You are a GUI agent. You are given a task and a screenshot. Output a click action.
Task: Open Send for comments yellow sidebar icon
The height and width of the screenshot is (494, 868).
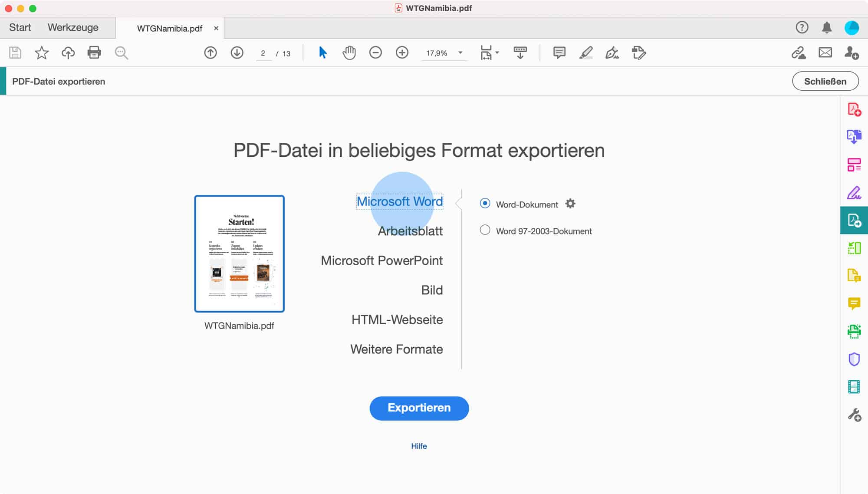(x=854, y=276)
